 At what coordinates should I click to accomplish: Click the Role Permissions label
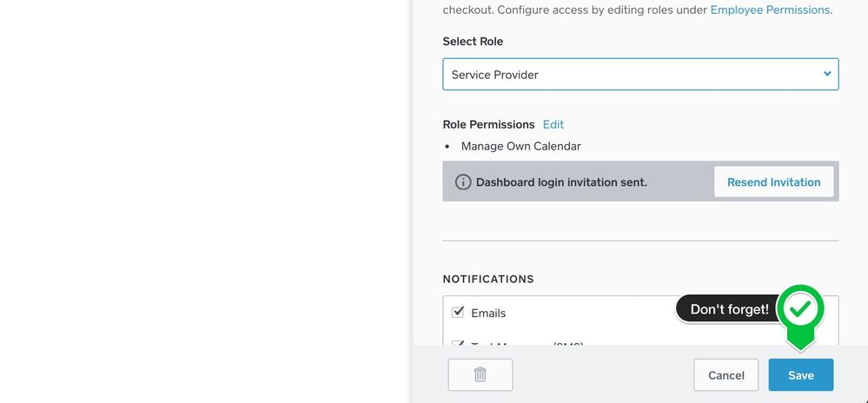tap(488, 124)
